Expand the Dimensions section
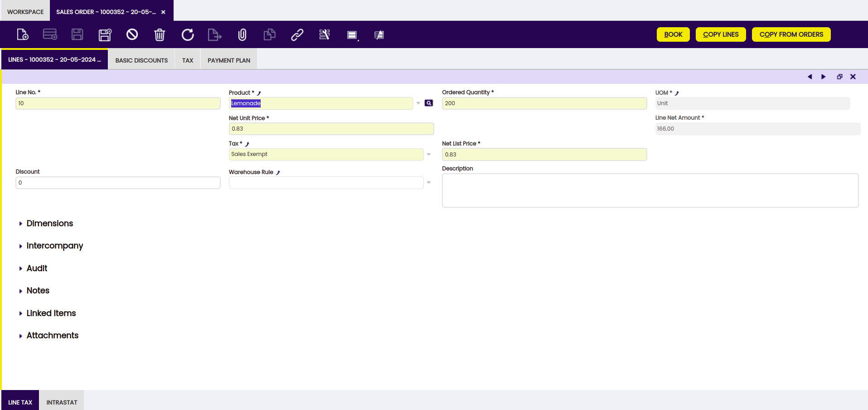868x410 pixels. [46, 224]
